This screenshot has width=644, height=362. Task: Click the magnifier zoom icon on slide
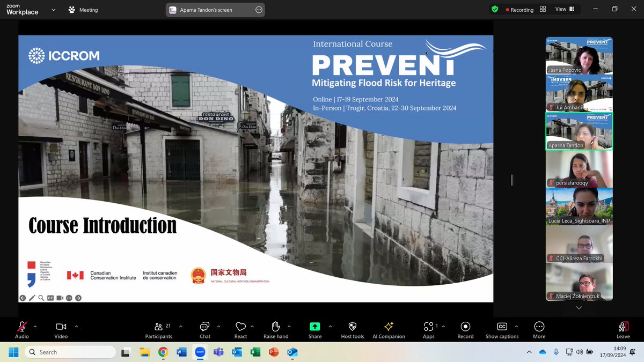(x=41, y=298)
